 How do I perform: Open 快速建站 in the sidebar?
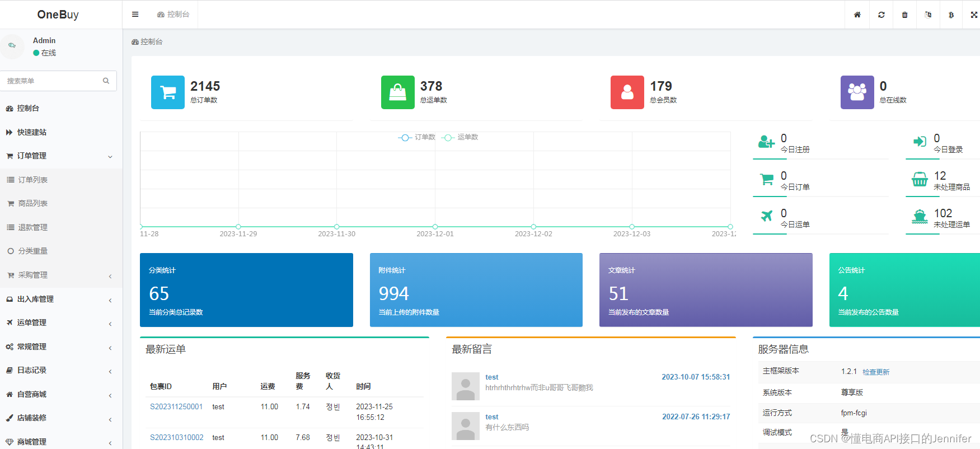(61, 132)
